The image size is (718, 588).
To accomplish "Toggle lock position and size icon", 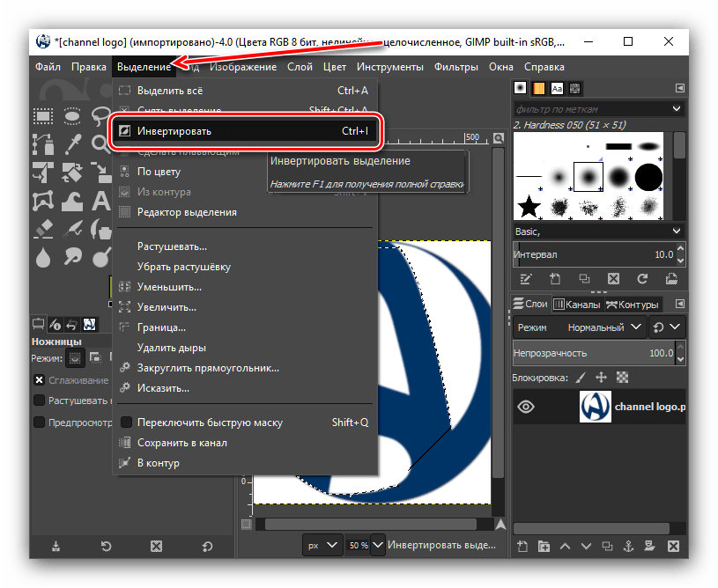I will point(601,378).
